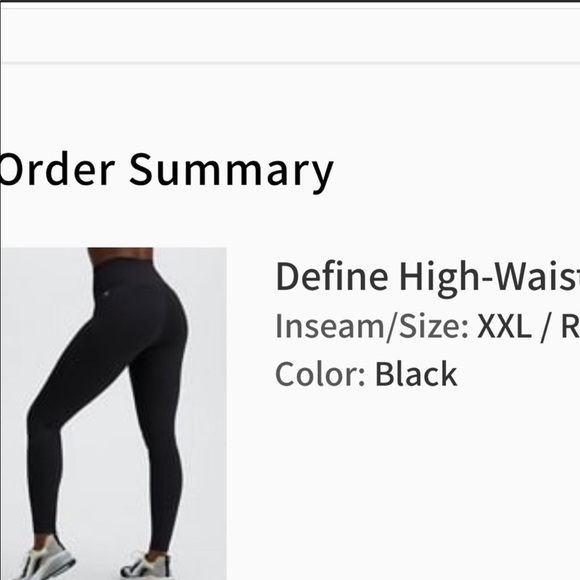This screenshot has width=580, height=580.
Task: Open the black leggings product thumbnail
Action: (x=113, y=414)
